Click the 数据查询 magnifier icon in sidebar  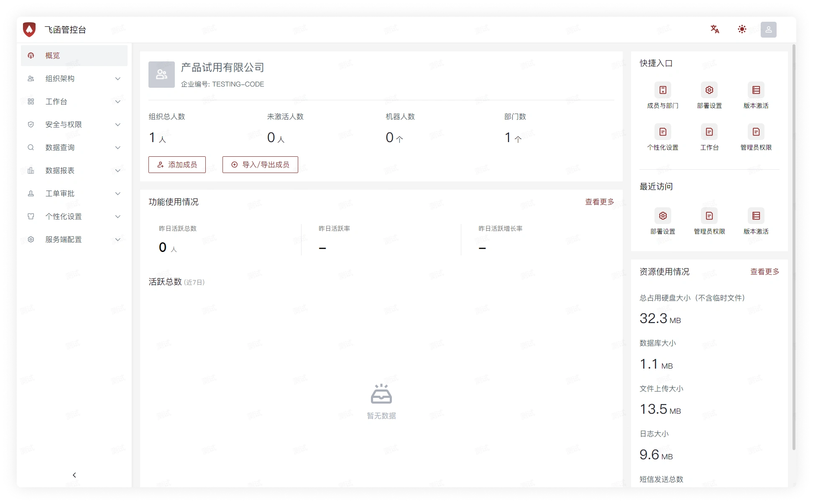31,148
